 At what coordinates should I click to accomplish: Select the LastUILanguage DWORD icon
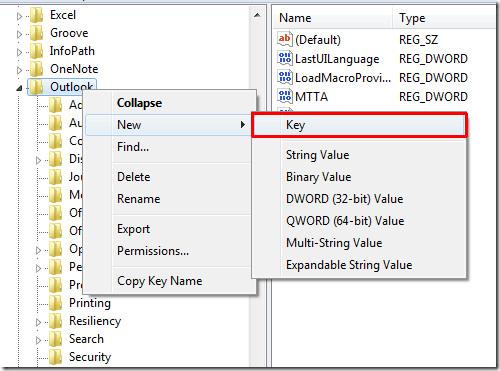[284, 58]
